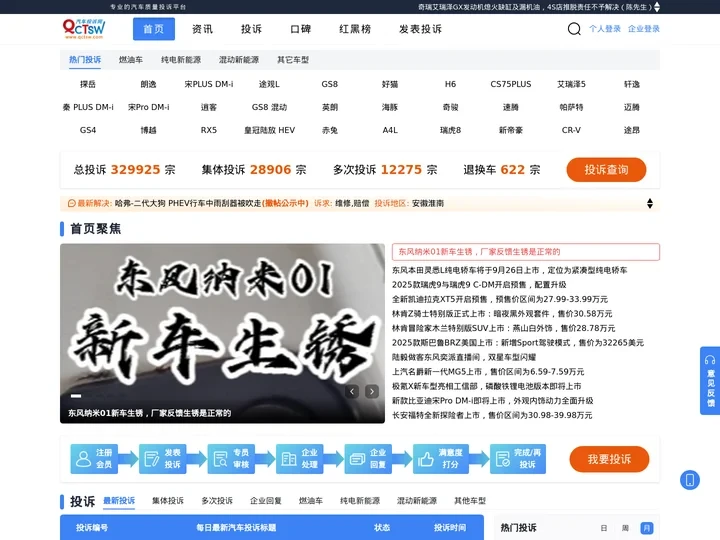Click the 企业登录 link

pos(644,28)
